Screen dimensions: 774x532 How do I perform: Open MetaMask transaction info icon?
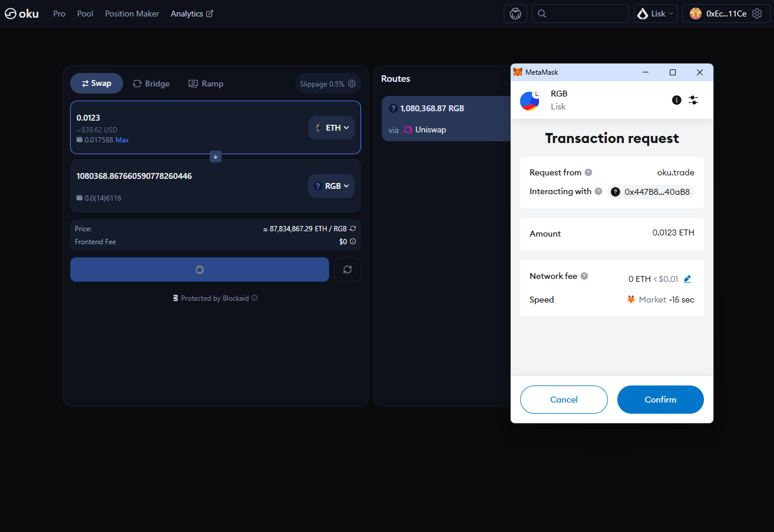click(677, 100)
